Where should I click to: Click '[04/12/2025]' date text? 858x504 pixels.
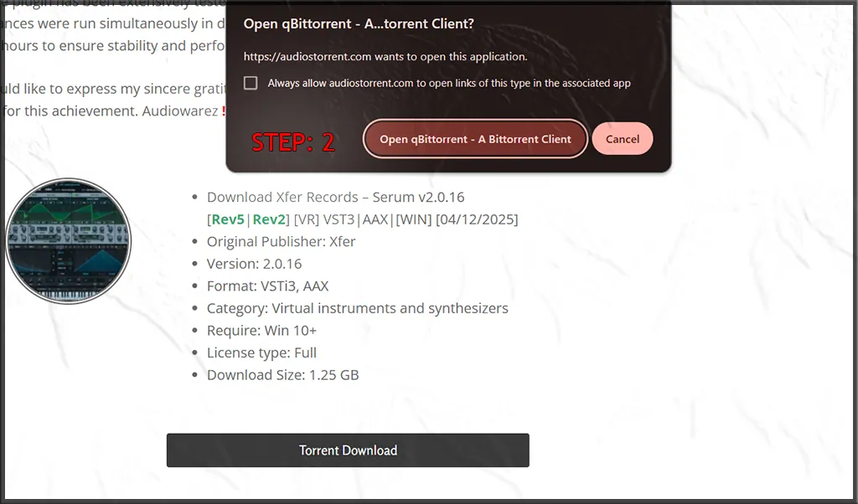click(477, 219)
